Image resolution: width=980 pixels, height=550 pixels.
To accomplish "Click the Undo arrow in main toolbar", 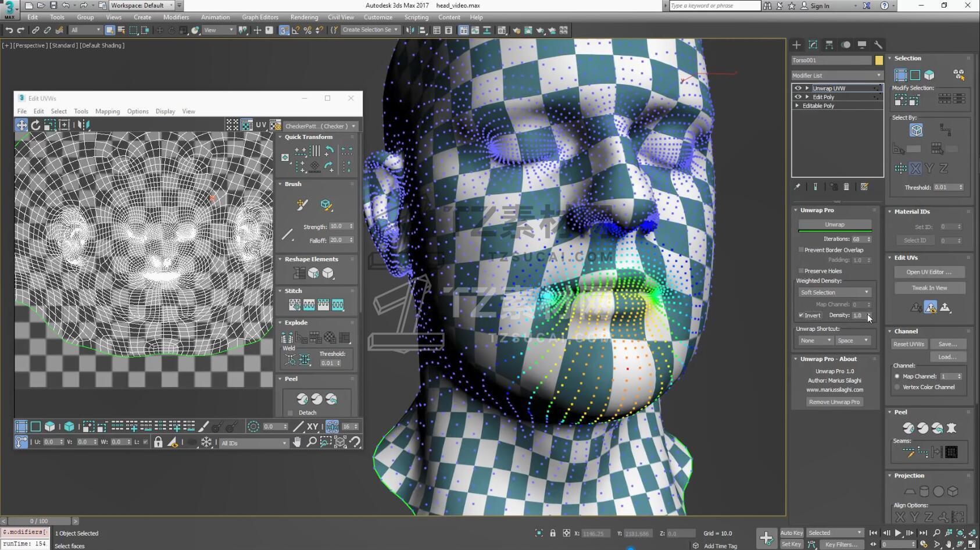I will (x=9, y=30).
